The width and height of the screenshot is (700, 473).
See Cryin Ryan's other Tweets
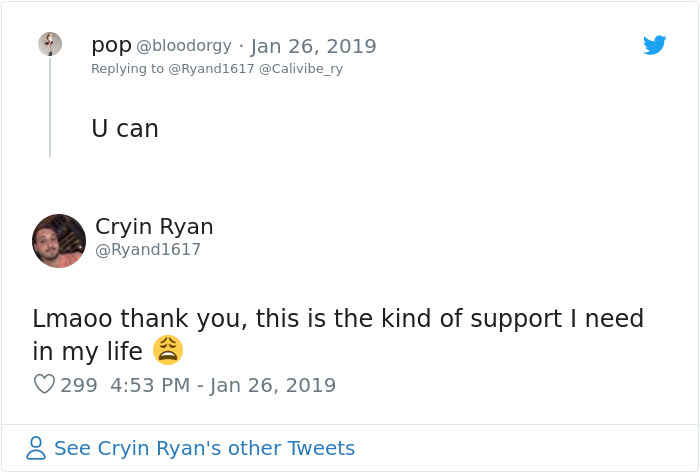click(x=204, y=448)
